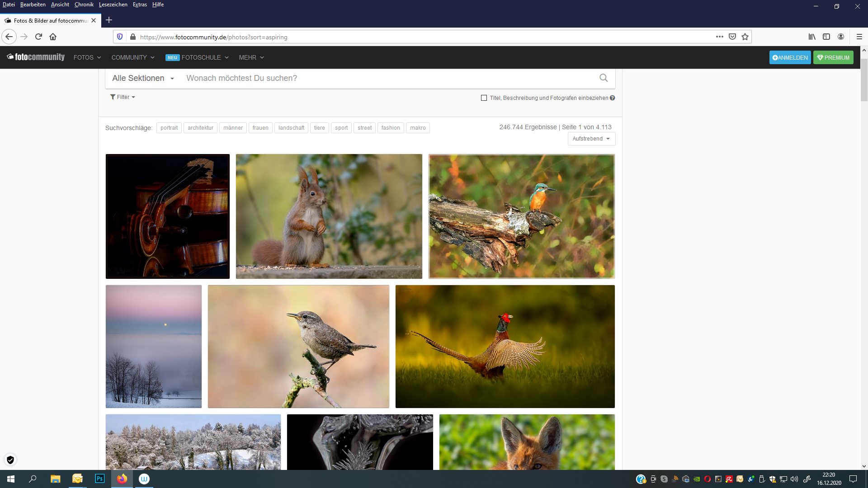Expand the COMMUNITY navigation menu

click(x=133, y=57)
